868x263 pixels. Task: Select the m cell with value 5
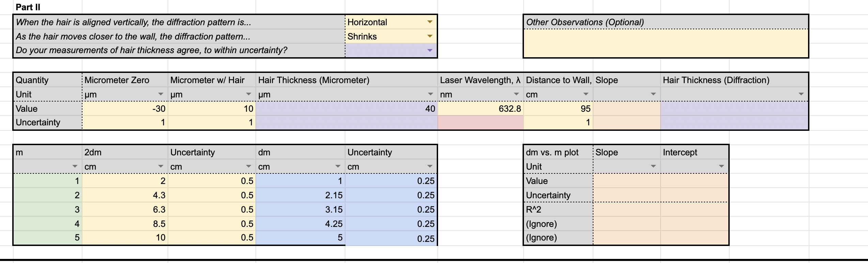click(47, 238)
